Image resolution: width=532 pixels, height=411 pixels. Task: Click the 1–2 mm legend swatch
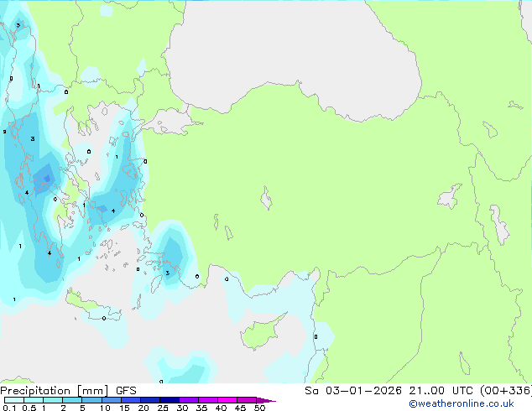[x=53, y=400]
